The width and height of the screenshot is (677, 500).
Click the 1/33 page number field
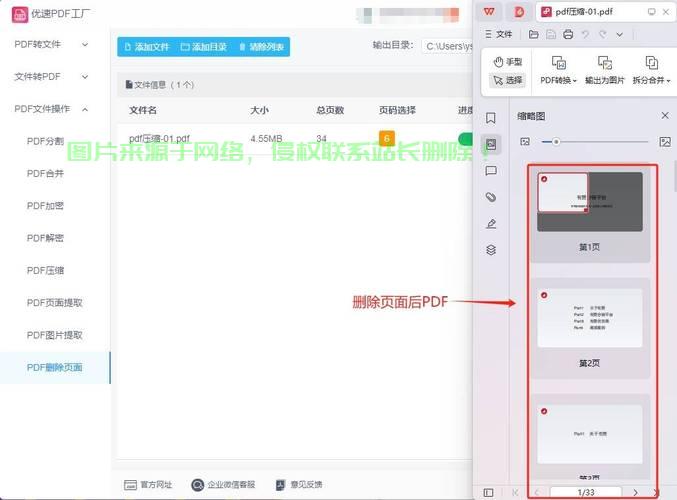[586, 492]
